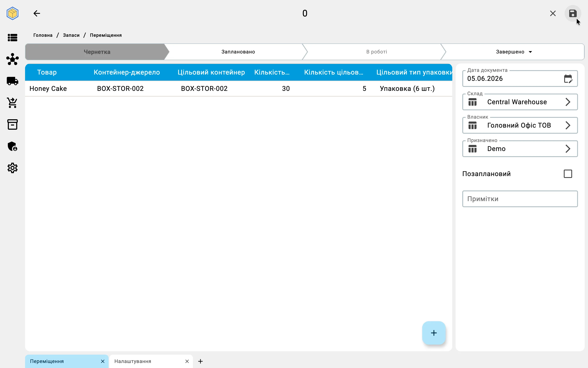The width and height of the screenshot is (588, 368).
Task: Click into the Примітки notes field
Action: tap(520, 199)
